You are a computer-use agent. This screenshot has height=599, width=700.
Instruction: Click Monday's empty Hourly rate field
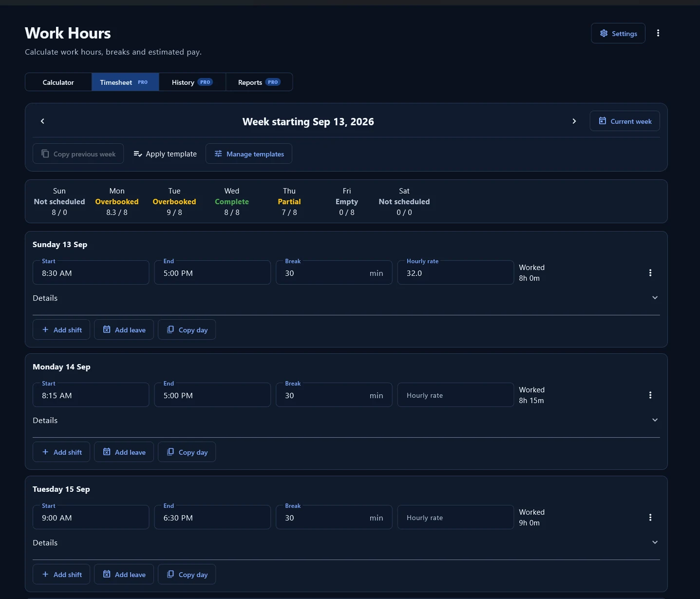point(455,395)
